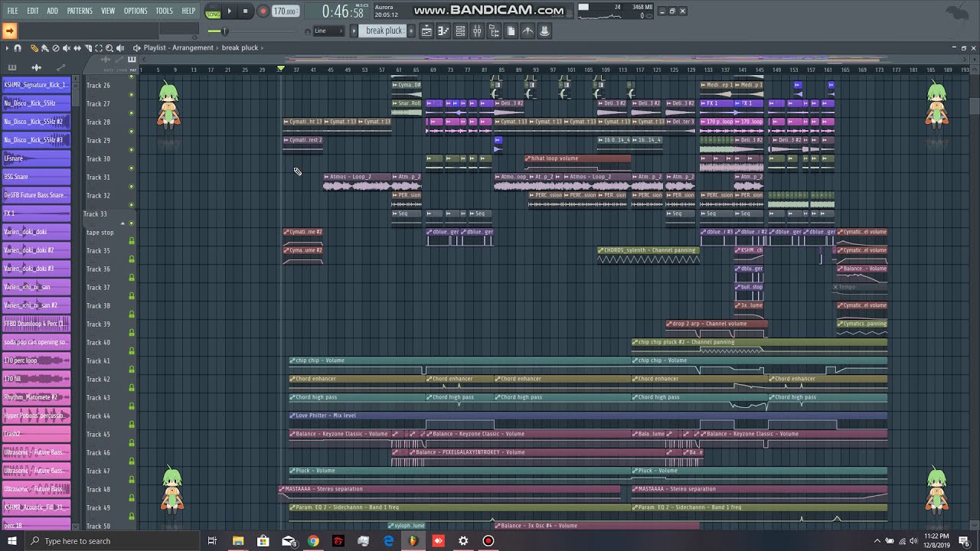Toggle the Record button
The width and height of the screenshot is (980, 551).
263,11
